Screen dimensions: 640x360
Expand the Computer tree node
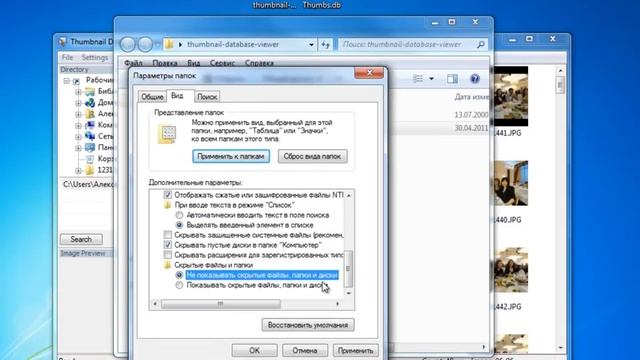(x=78, y=125)
